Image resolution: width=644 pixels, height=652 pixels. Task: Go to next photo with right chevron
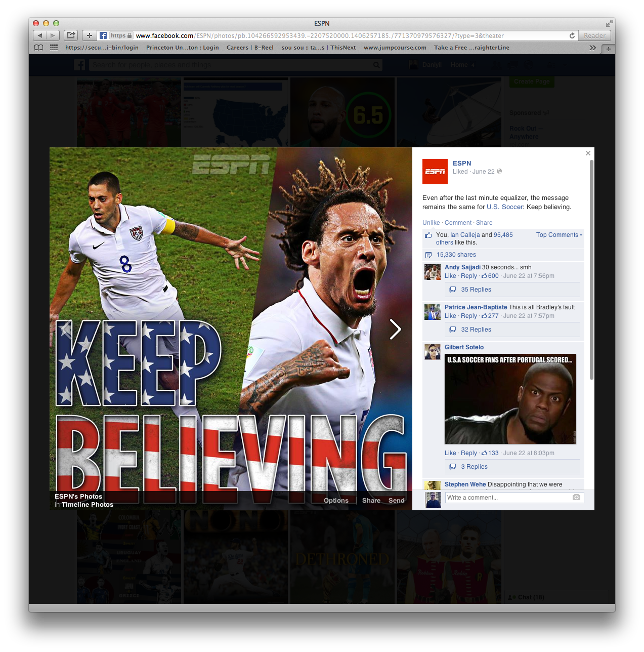click(395, 329)
